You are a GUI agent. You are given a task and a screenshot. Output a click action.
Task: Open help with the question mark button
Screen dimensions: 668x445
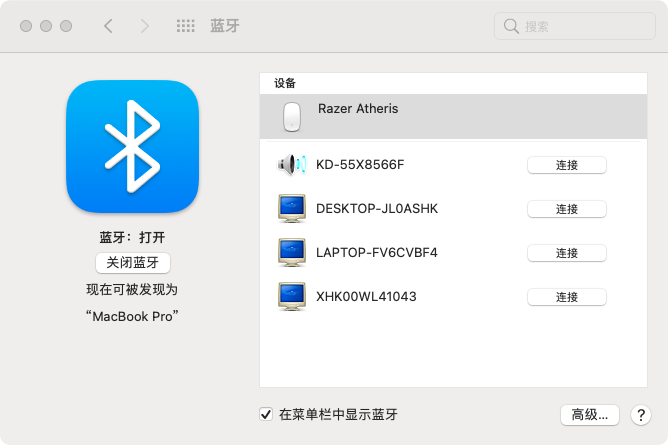[641, 415]
